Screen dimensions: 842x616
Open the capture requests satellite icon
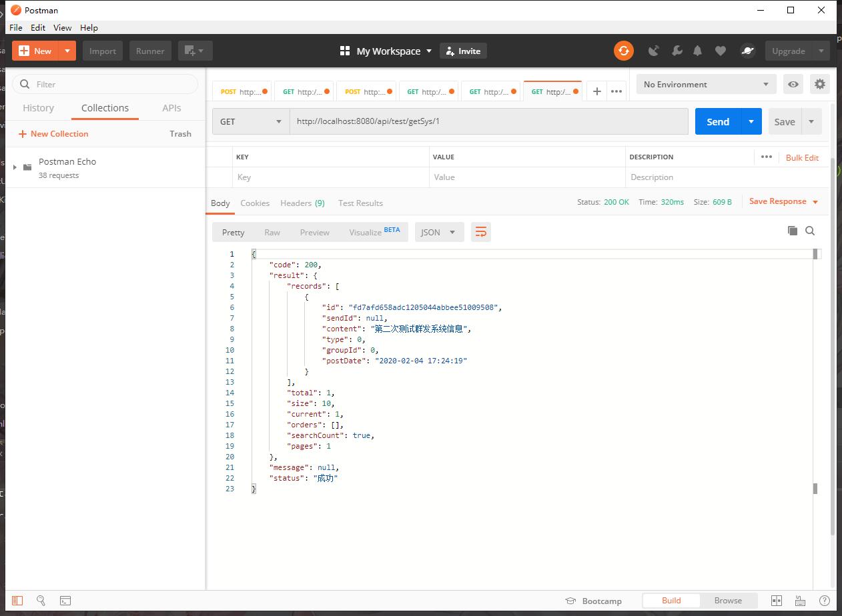pos(654,51)
